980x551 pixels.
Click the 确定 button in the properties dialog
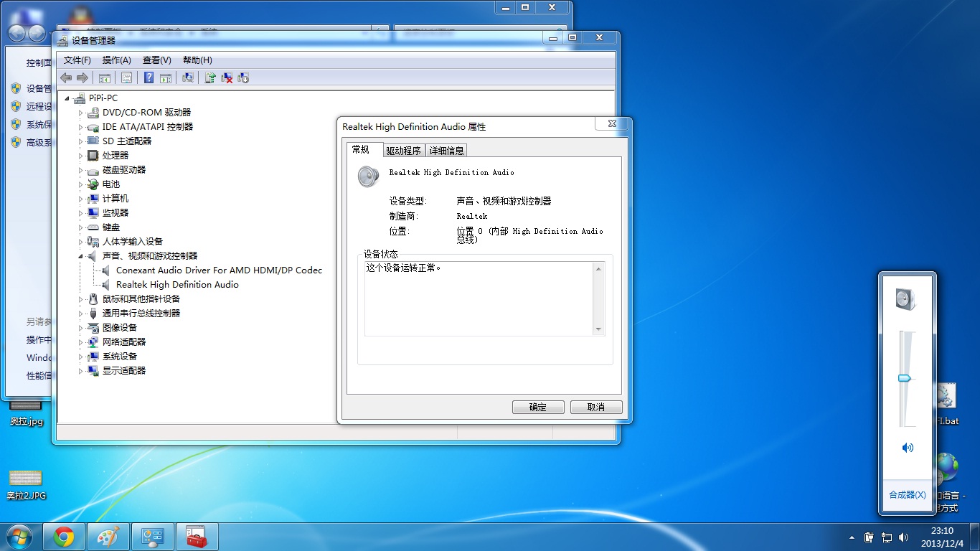[537, 407]
